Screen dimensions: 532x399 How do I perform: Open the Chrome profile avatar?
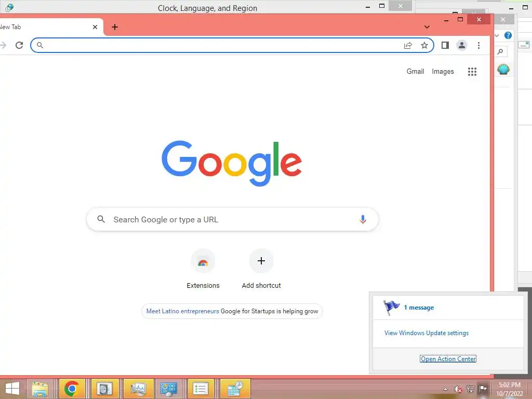pyautogui.click(x=461, y=46)
